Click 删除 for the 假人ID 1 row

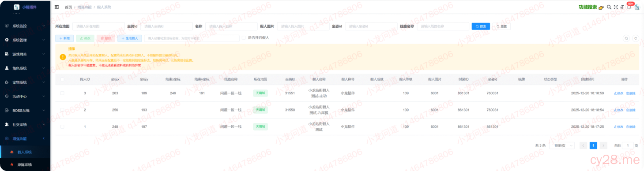[x=631, y=126]
